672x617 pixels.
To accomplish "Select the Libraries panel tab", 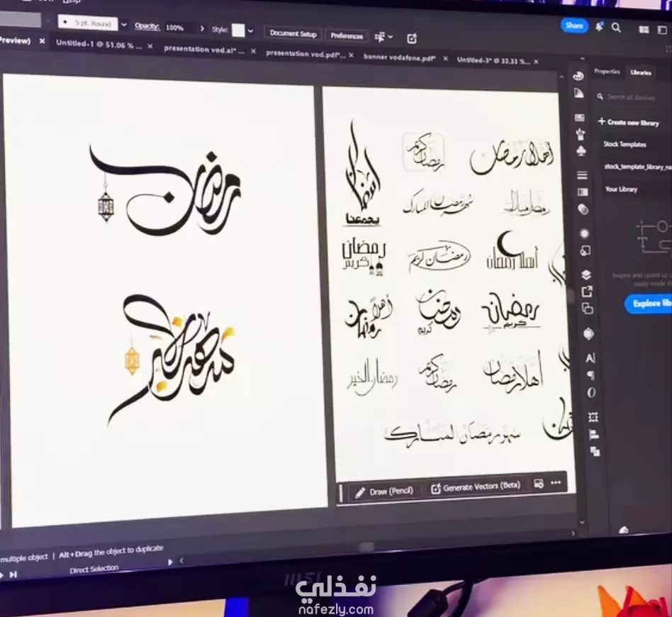I will click(641, 72).
